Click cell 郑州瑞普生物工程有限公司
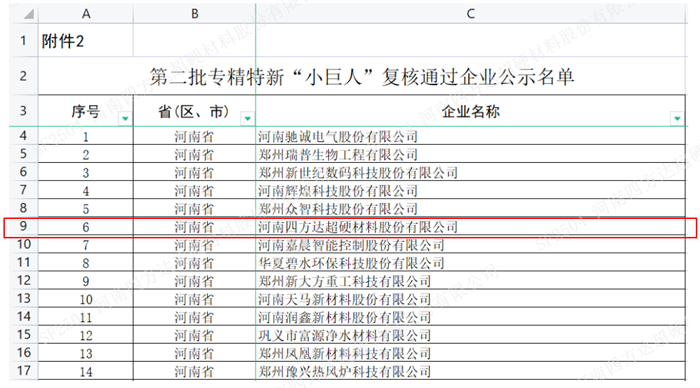Screen dimensions: 700x388 (x=471, y=154)
